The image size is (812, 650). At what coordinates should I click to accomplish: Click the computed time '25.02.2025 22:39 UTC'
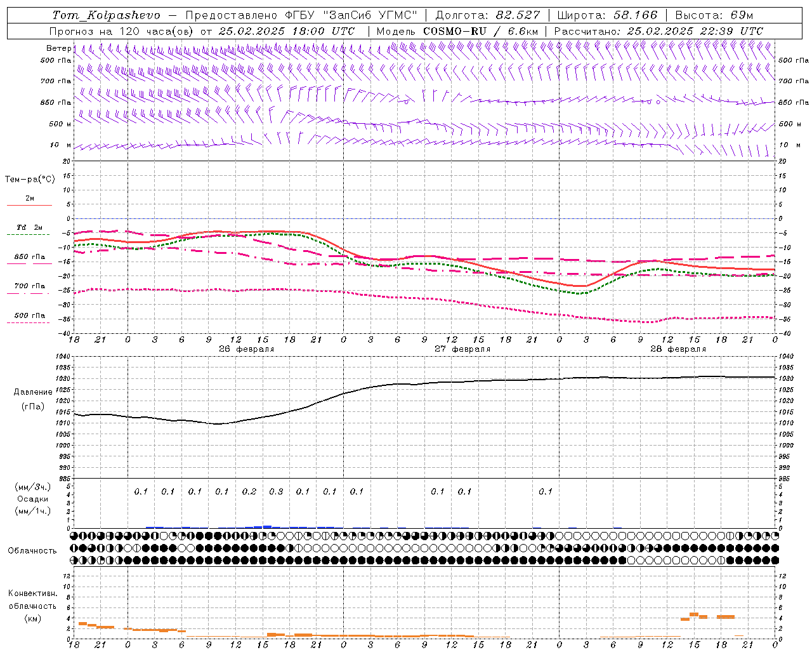coord(695,31)
